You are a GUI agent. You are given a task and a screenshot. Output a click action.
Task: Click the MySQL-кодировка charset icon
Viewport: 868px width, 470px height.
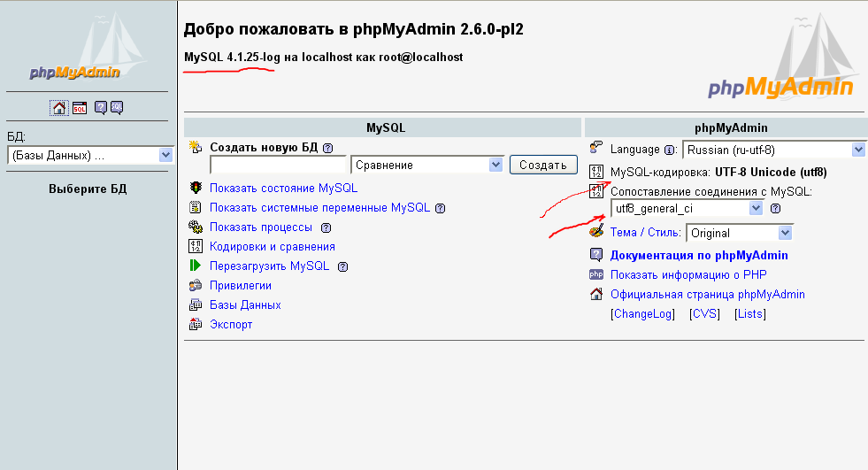pyautogui.click(x=596, y=172)
